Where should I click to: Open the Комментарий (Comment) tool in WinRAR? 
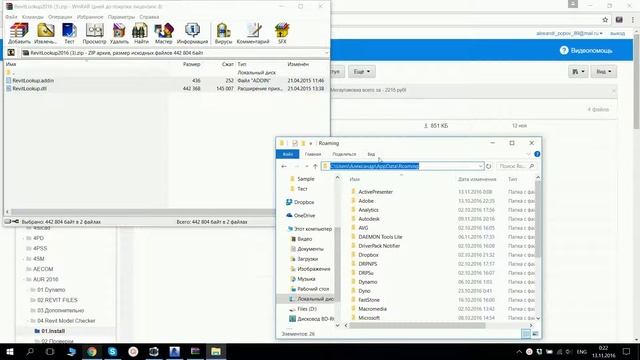[253, 33]
